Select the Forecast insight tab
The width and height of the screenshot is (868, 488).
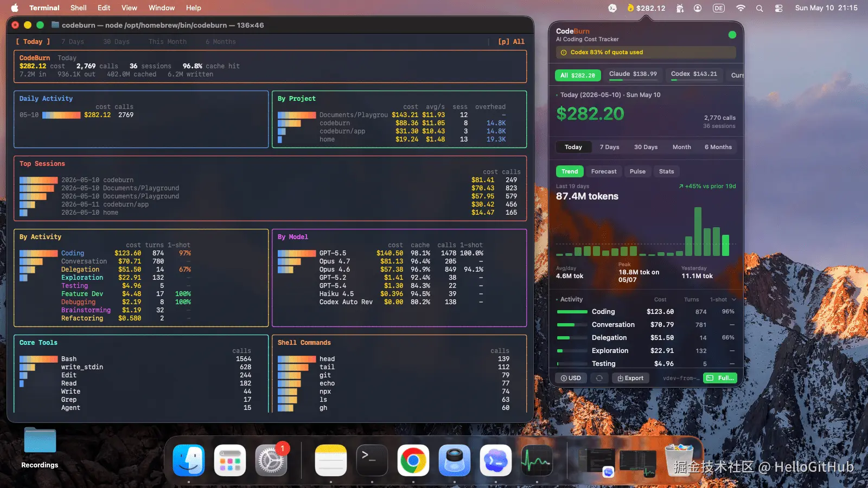(604, 171)
